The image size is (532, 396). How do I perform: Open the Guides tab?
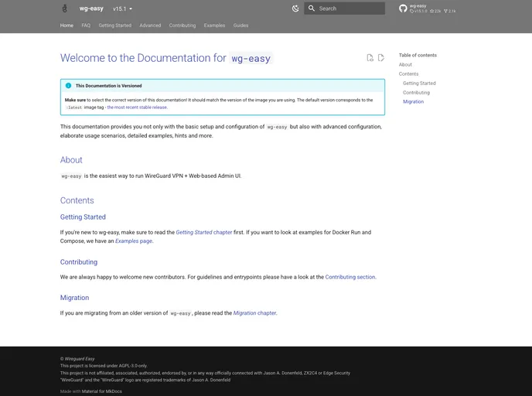pos(240,26)
